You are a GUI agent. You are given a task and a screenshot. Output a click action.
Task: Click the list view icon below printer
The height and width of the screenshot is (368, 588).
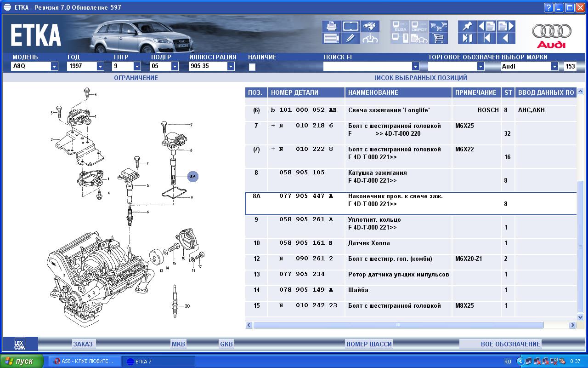pos(331,38)
